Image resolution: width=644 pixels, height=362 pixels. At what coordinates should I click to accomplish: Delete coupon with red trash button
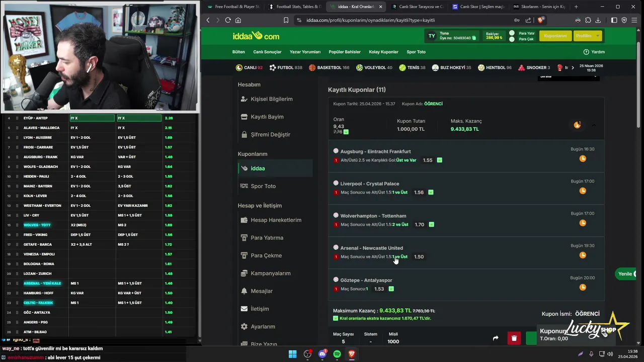514,338
